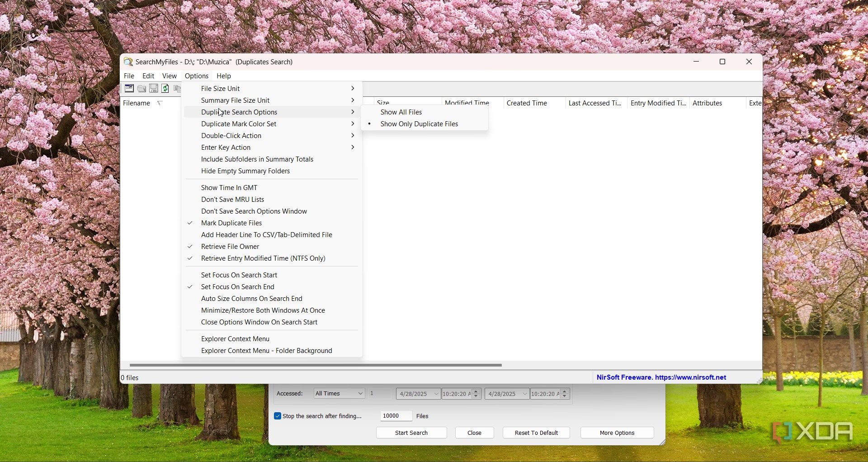
Task: Choose Auto Size Columns On Search End
Action: [x=272, y=299]
